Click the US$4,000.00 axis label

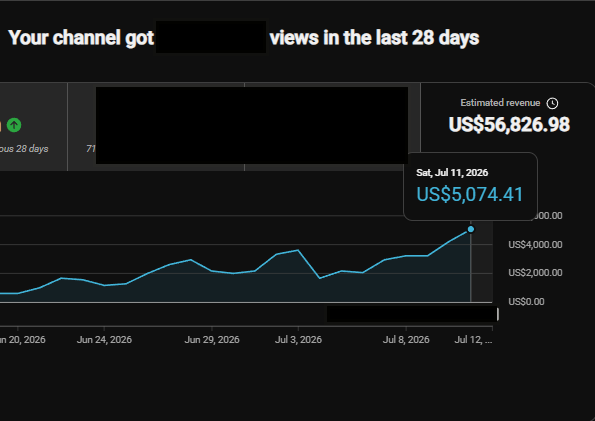(x=535, y=245)
